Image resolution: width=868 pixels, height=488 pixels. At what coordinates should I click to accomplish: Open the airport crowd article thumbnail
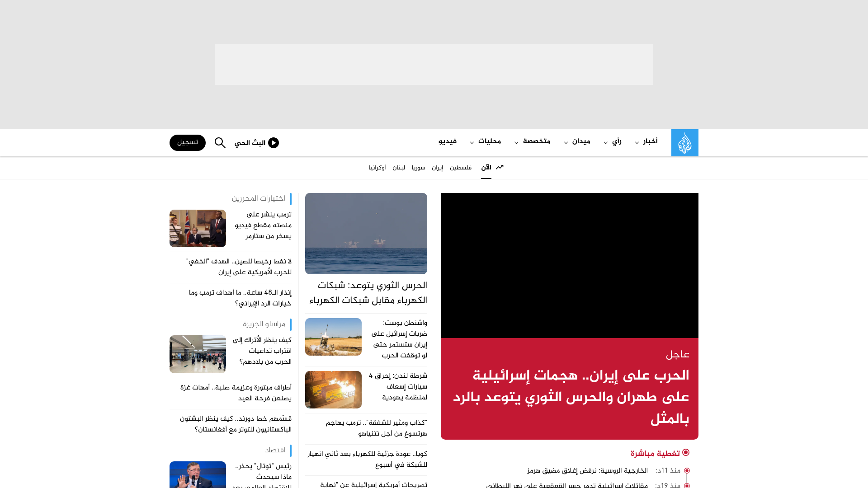198,354
